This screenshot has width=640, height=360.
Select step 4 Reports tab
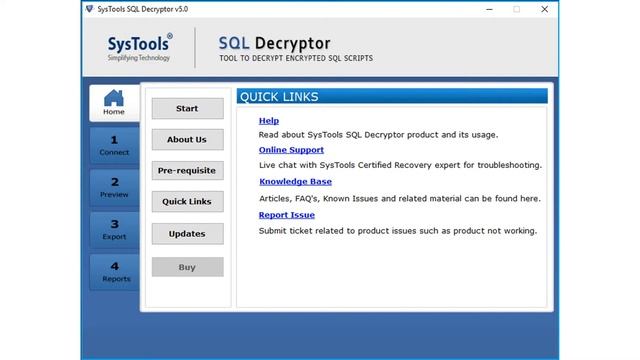pyautogui.click(x=114, y=272)
